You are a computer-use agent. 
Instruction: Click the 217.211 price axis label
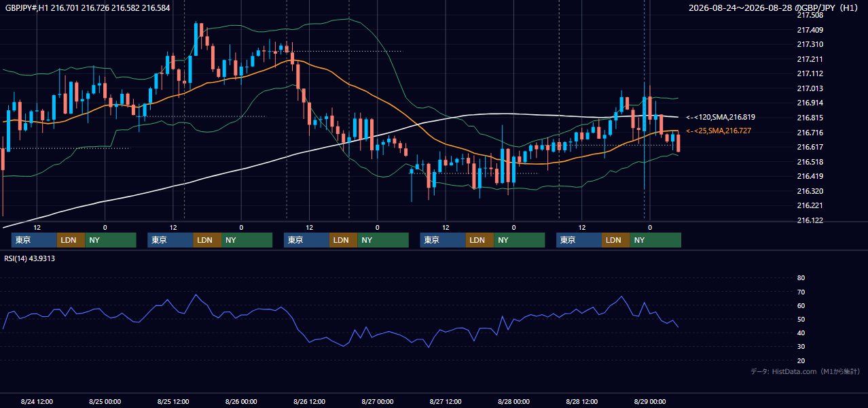(810, 59)
